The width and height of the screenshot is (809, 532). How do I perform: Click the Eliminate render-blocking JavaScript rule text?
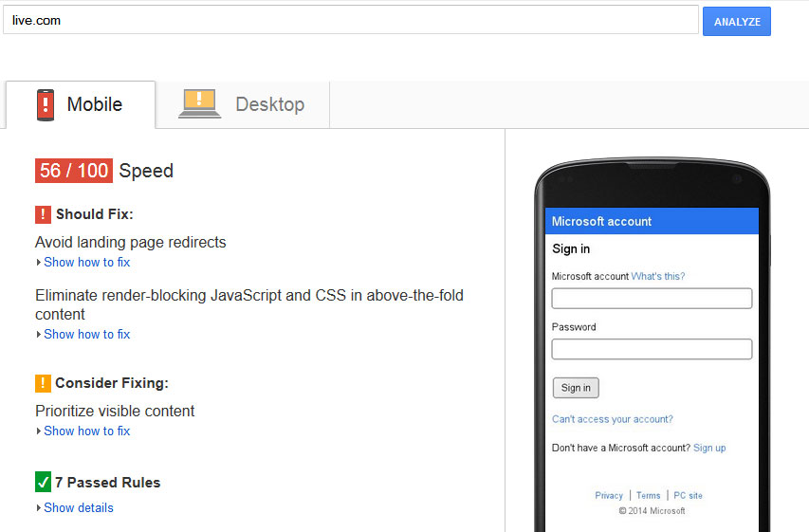point(249,304)
